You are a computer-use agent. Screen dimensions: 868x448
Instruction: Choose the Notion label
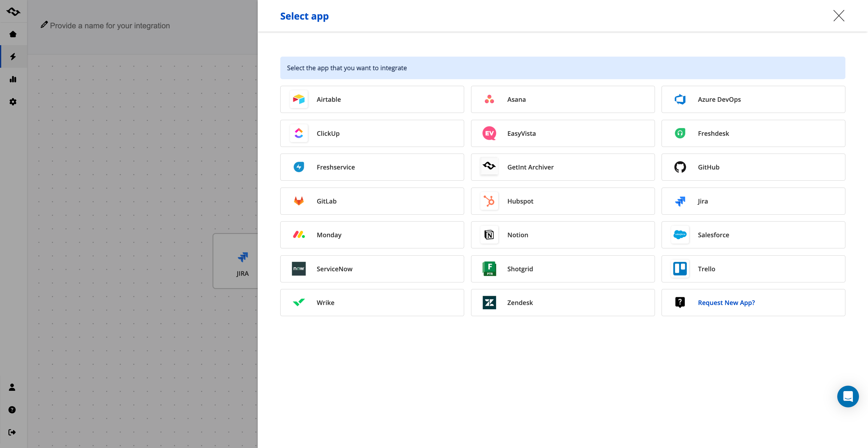[517, 235]
